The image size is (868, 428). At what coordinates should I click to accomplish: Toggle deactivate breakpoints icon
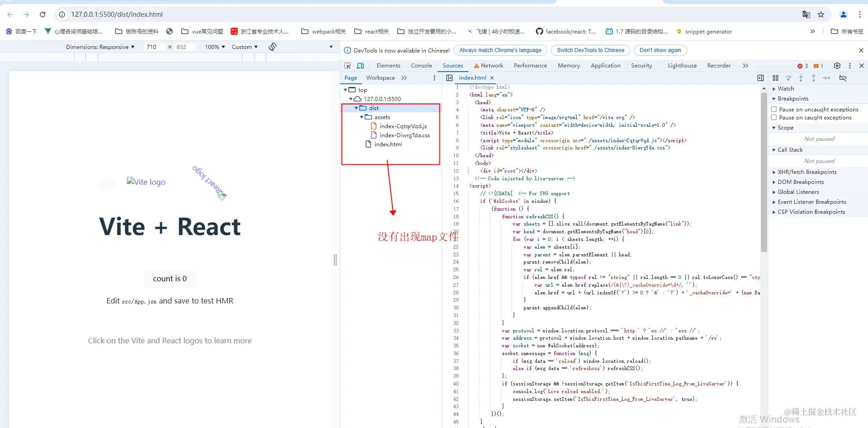pos(843,78)
